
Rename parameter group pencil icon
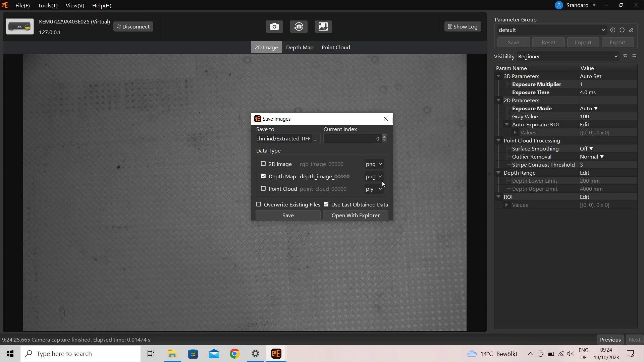click(631, 30)
